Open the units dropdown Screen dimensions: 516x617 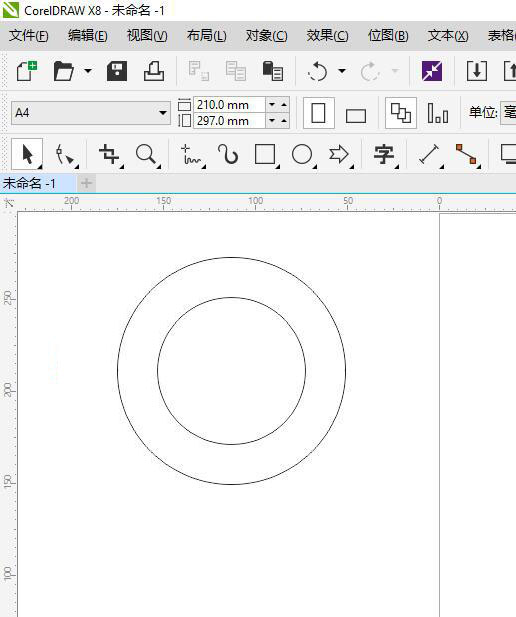tap(508, 113)
